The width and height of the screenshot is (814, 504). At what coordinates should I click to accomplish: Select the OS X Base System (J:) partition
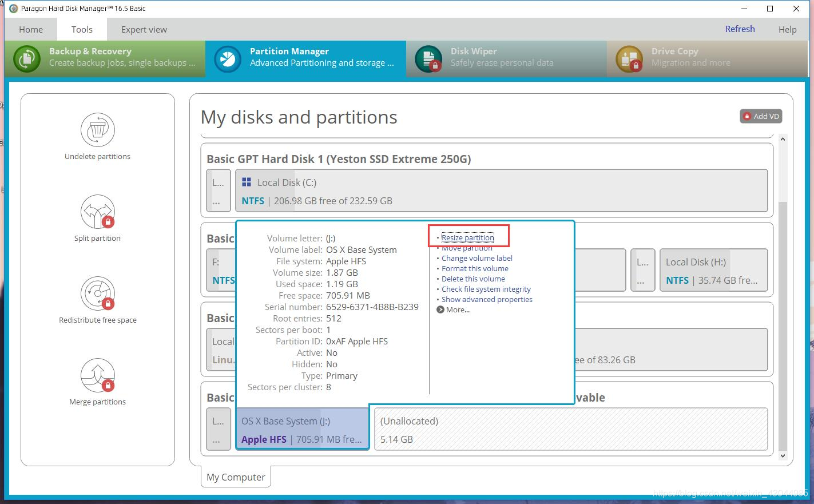point(303,429)
